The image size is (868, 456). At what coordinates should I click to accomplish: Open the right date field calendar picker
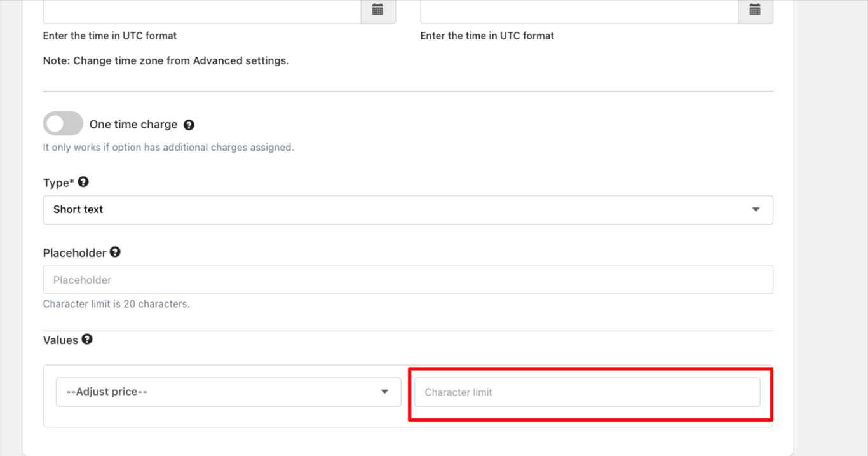coord(755,10)
